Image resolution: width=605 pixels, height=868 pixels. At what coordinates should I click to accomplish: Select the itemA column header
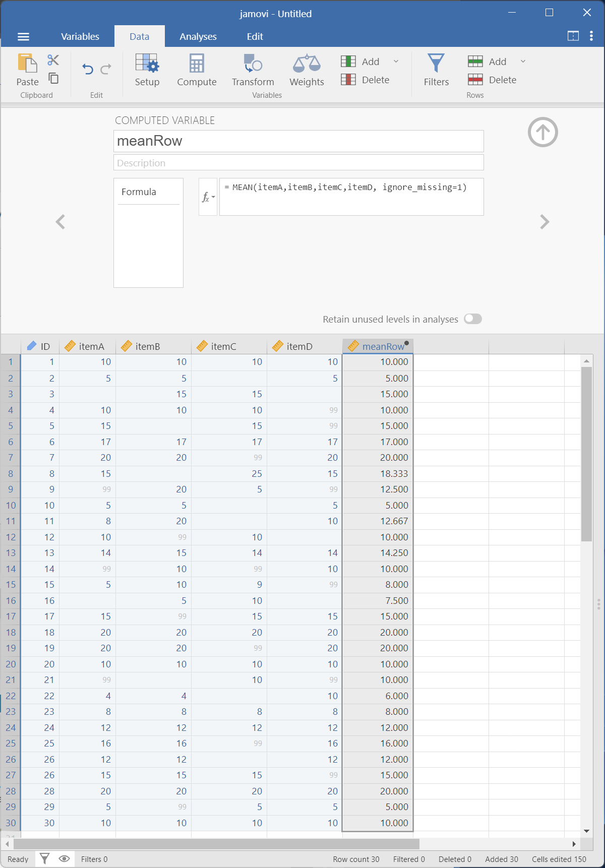click(x=88, y=346)
